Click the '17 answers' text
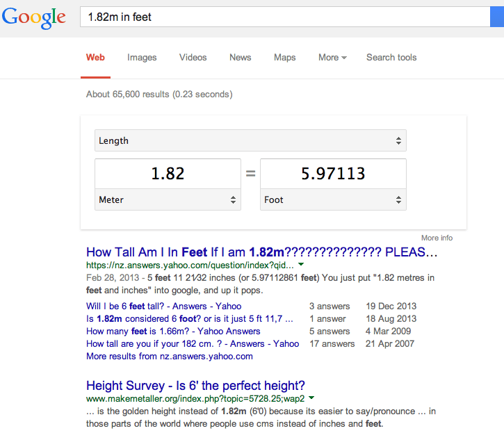The width and height of the screenshot is (504, 433). 332,343
